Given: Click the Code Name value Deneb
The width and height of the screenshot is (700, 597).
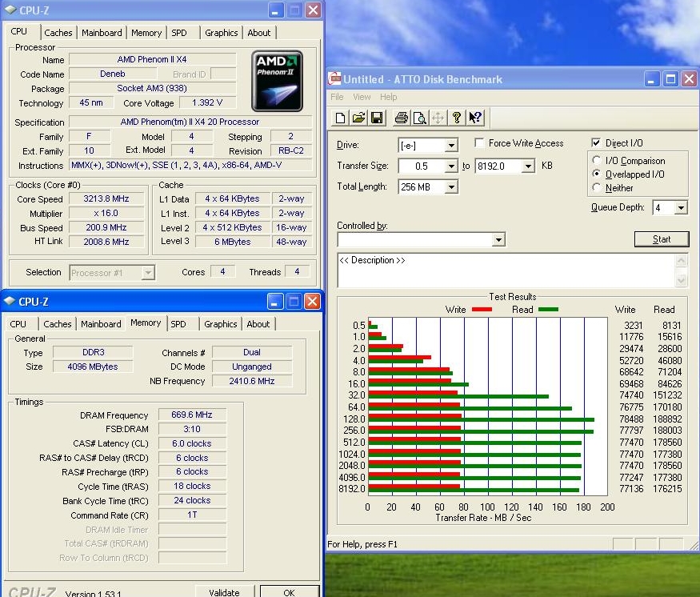Looking at the screenshot, I should coord(113,74).
